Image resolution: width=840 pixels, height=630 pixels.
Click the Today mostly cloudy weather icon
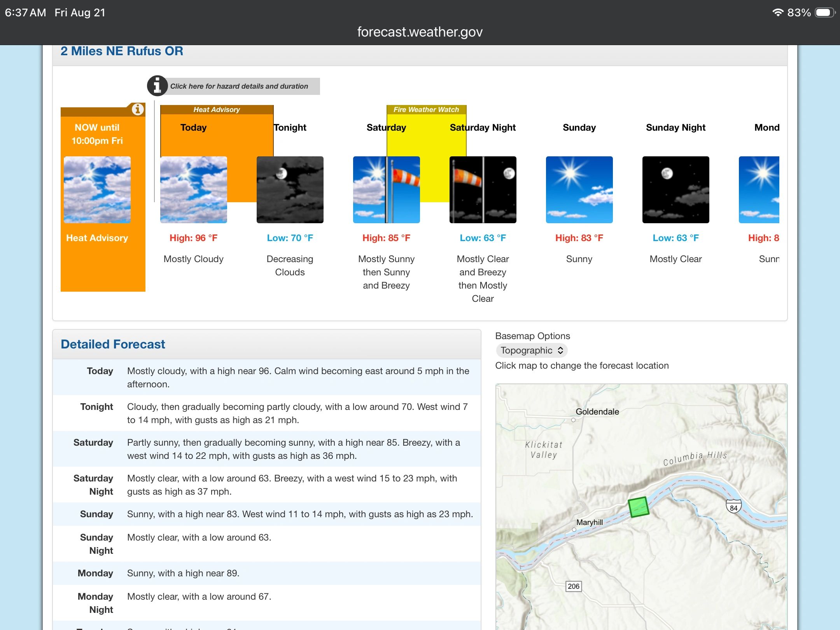(194, 190)
